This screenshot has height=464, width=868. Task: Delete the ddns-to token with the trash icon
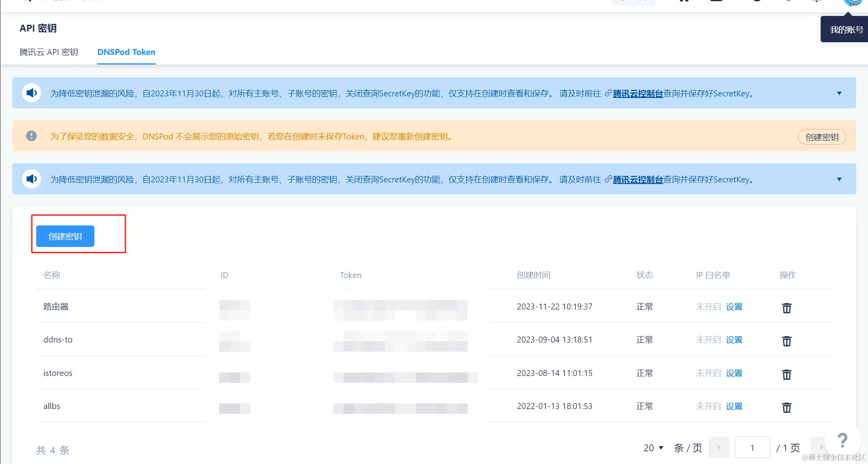pyautogui.click(x=786, y=341)
